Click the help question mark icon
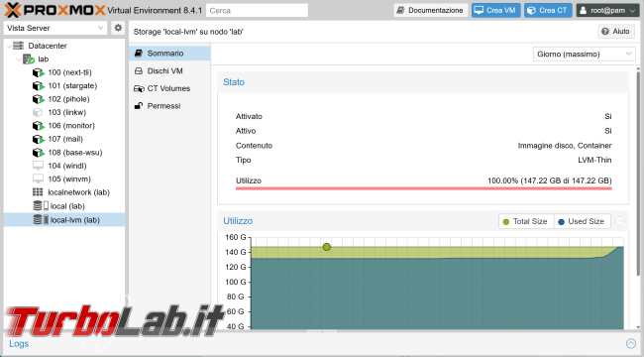This screenshot has height=357, width=644. point(605,32)
